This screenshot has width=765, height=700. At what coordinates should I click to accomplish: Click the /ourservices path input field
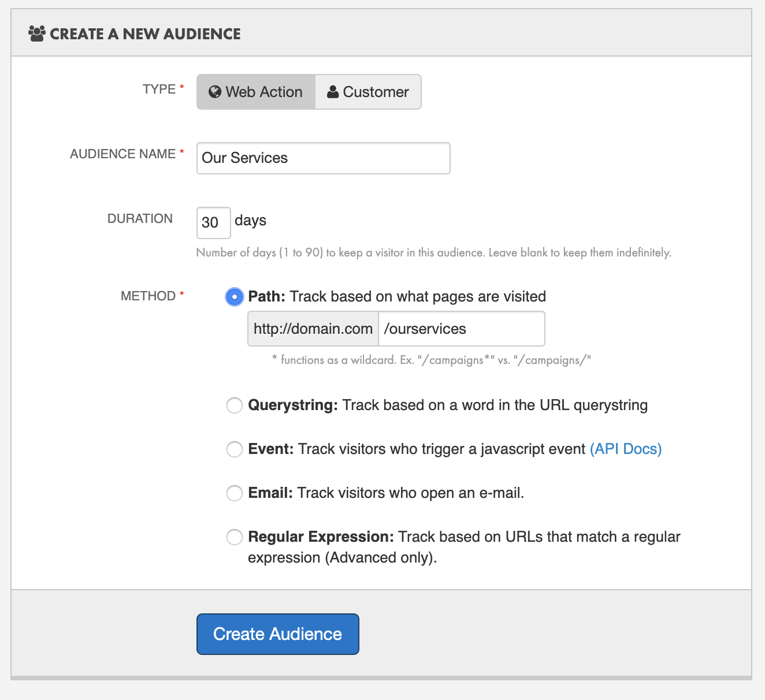(x=462, y=329)
